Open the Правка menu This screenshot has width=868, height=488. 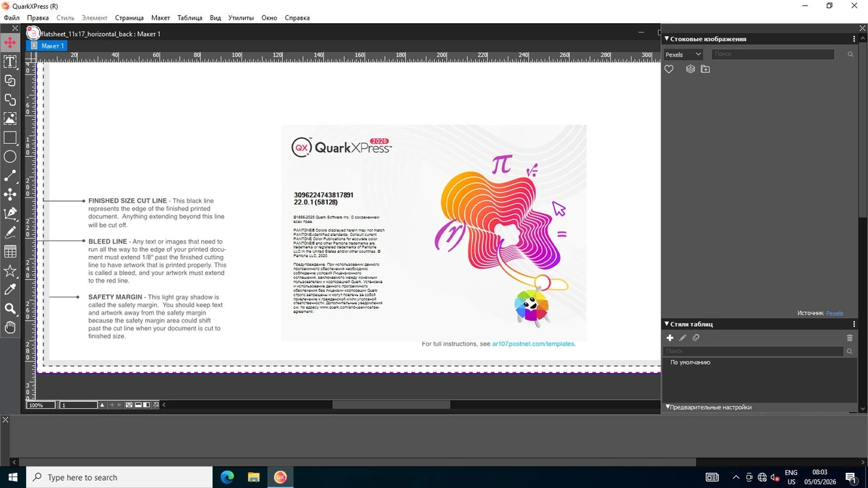[x=38, y=17]
